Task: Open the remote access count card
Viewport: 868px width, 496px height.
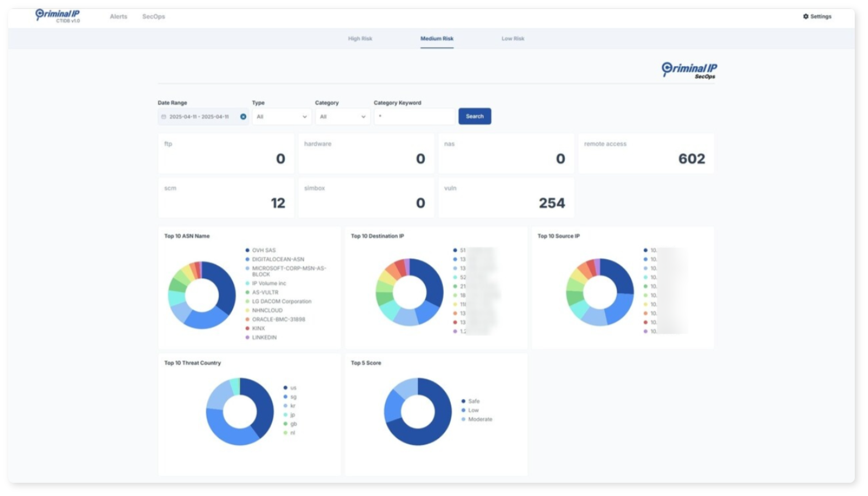Action: click(x=646, y=154)
